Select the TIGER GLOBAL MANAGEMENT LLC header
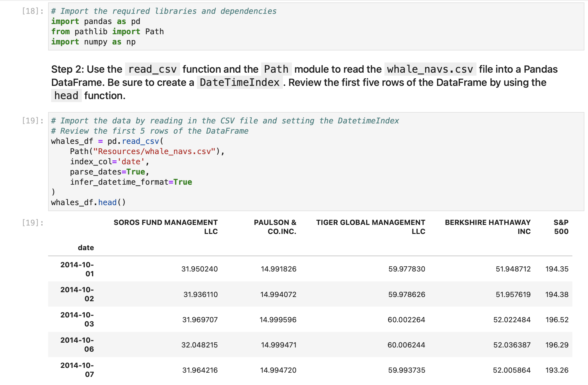This screenshot has height=385, width=588. (x=371, y=227)
